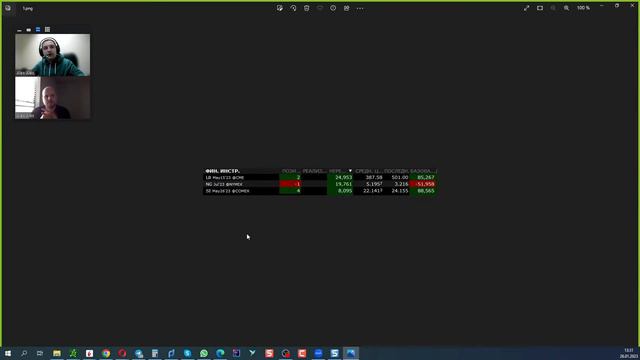Click the fit-to-window rectangle icon
This screenshot has height=360, width=640.
540,8
